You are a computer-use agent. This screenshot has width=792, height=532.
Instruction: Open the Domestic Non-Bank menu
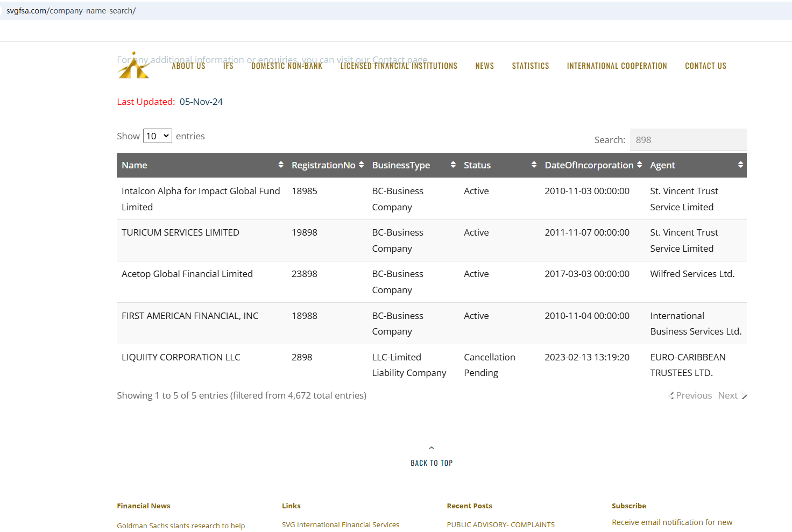(x=287, y=66)
